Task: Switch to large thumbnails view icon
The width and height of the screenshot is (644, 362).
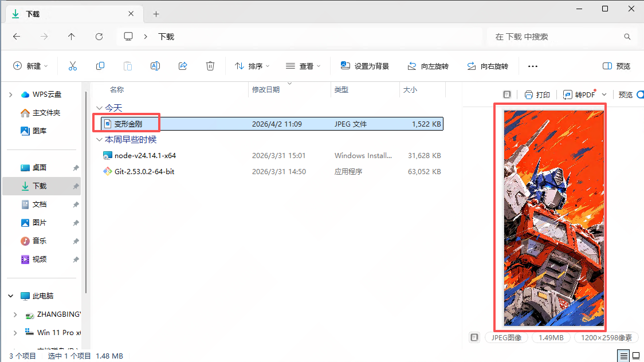Action: tap(636, 356)
